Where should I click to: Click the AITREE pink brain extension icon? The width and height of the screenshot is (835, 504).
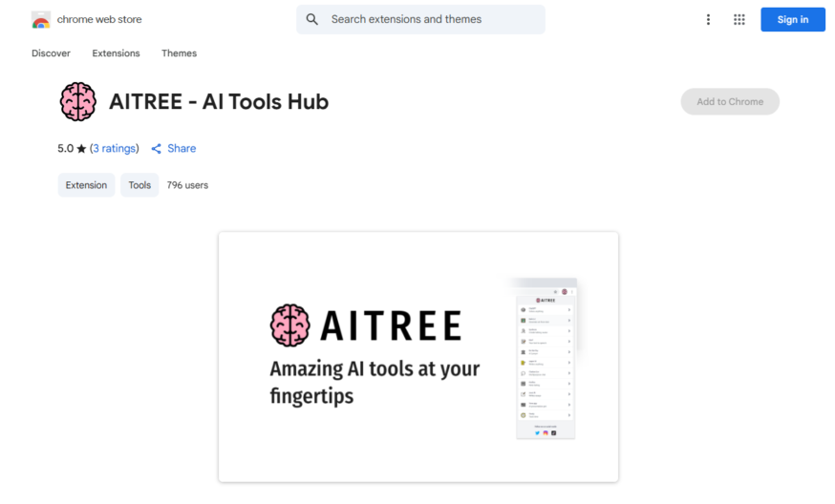[78, 101]
